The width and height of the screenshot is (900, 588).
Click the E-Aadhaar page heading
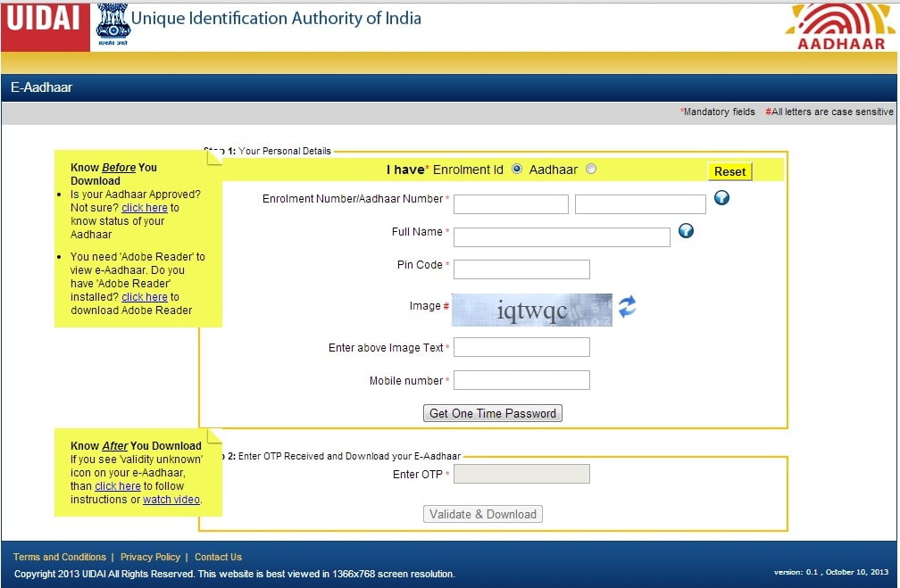41,87
